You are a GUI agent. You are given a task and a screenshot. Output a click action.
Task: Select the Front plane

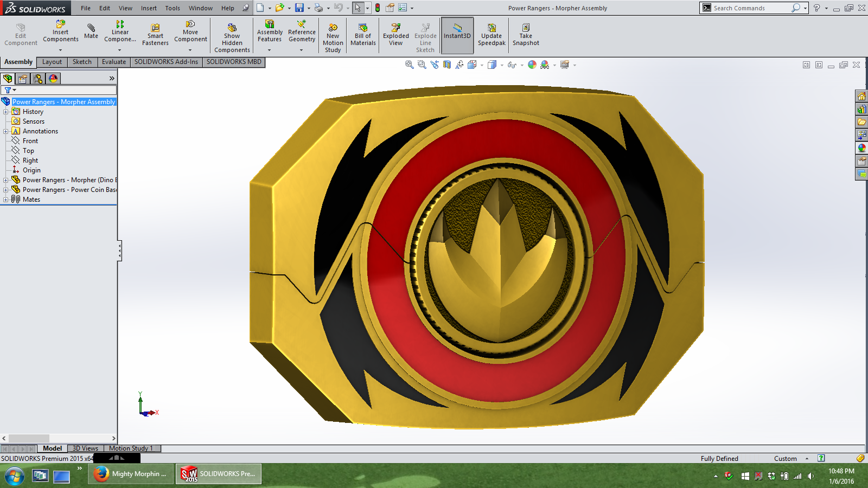point(30,141)
